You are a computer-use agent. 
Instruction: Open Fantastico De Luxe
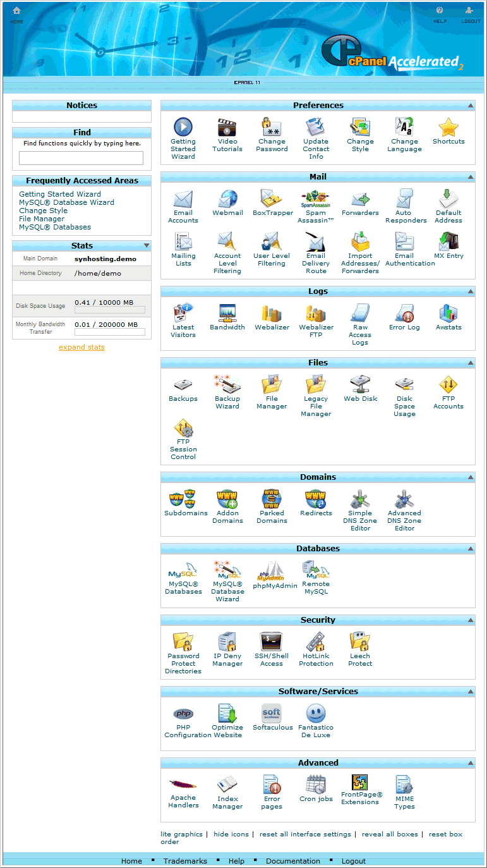tap(316, 713)
